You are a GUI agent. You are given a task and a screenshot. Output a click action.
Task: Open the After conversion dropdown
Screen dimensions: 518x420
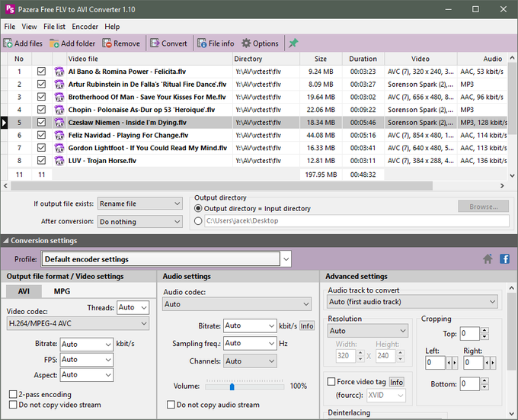(139, 221)
